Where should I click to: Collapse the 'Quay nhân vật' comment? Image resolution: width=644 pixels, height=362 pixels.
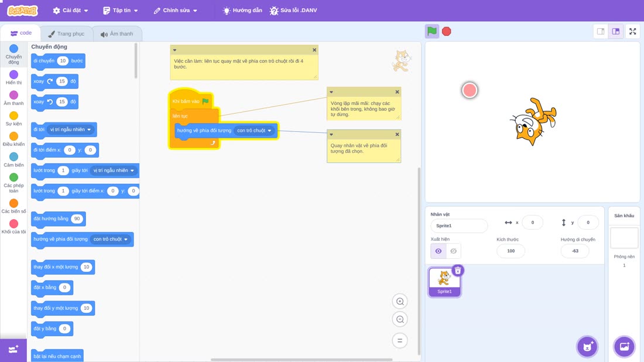pyautogui.click(x=331, y=134)
